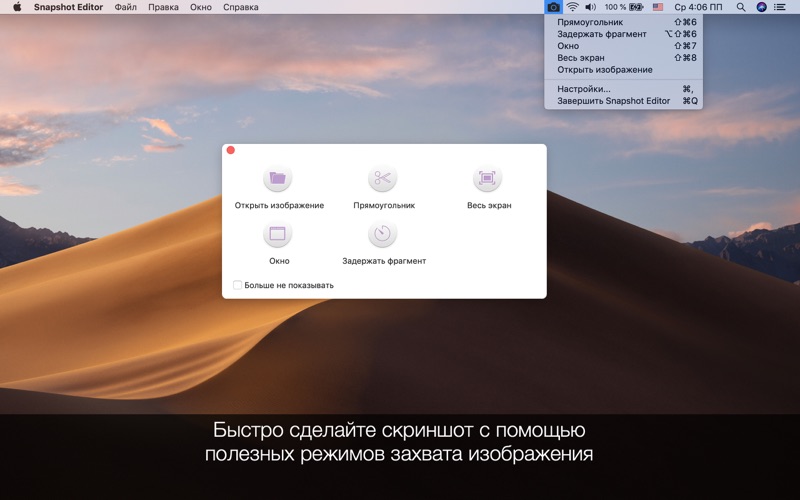Screen dimensions: 800x500
Task: Enable 'Больше не показывать' checkbox
Action: pyautogui.click(x=237, y=285)
